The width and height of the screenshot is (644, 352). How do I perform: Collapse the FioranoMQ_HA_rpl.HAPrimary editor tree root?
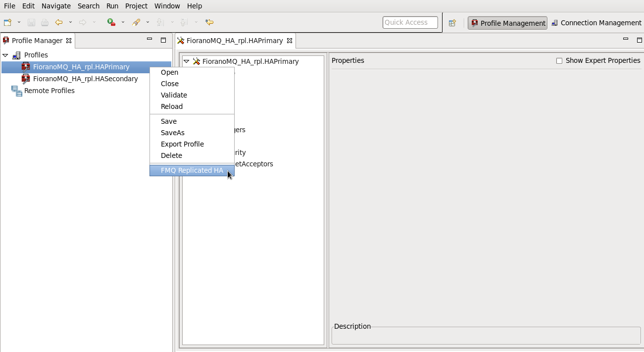tap(186, 61)
